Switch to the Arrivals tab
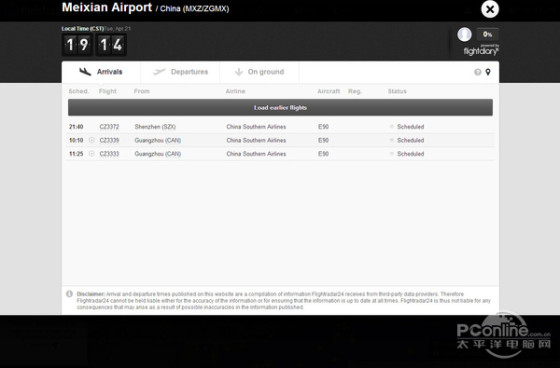560x368 pixels. pos(101,72)
